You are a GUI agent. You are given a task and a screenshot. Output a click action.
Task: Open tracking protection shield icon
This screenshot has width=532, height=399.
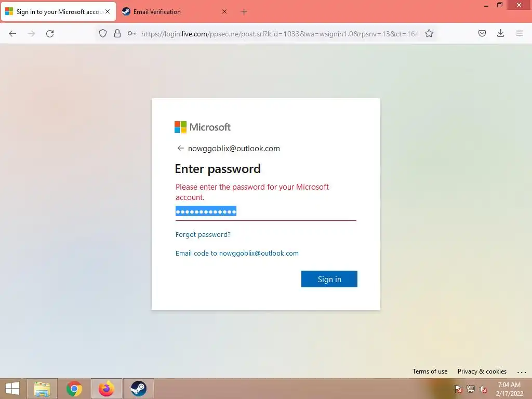[103, 33]
